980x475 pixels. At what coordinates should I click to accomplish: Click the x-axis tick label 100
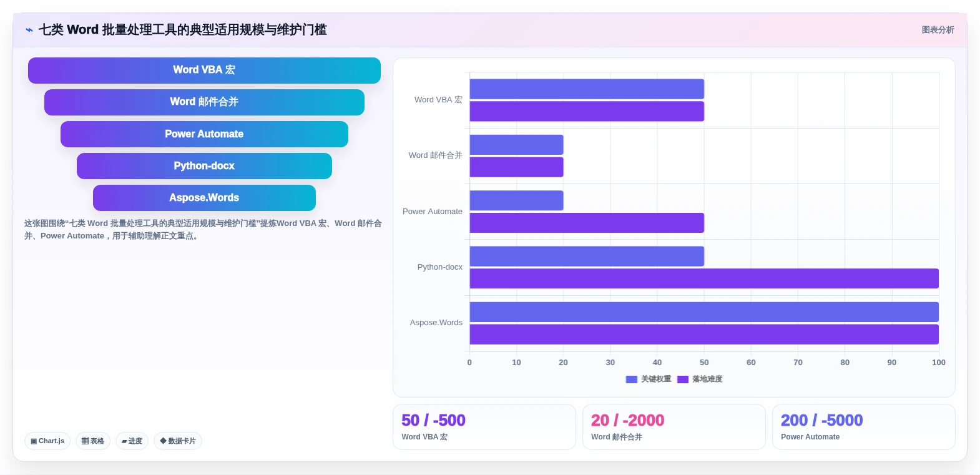point(939,363)
